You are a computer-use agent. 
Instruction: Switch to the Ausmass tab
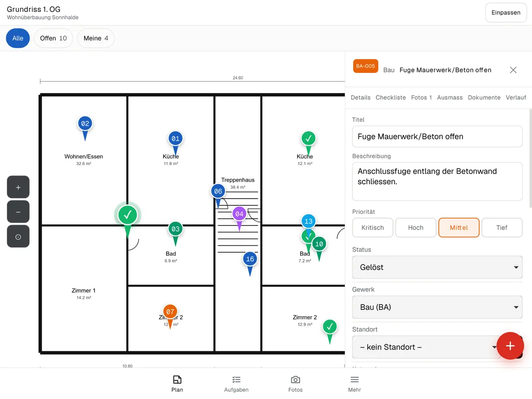pyautogui.click(x=450, y=98)
